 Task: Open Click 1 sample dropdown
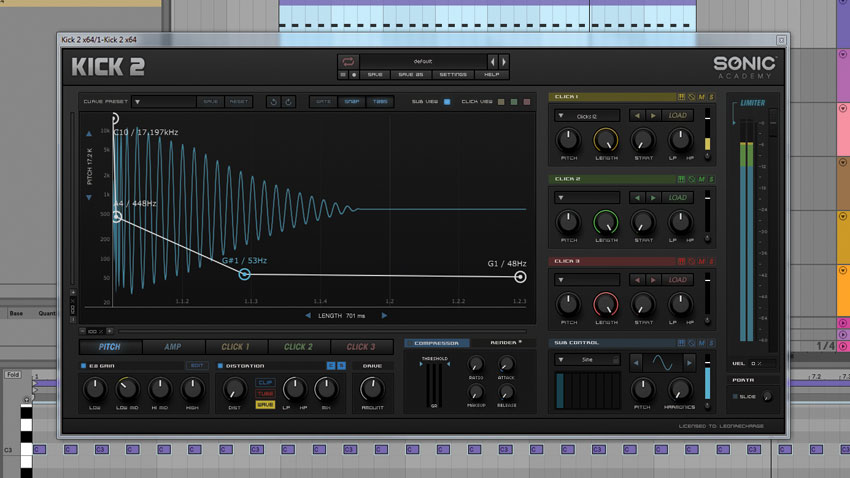pos(587,115)
